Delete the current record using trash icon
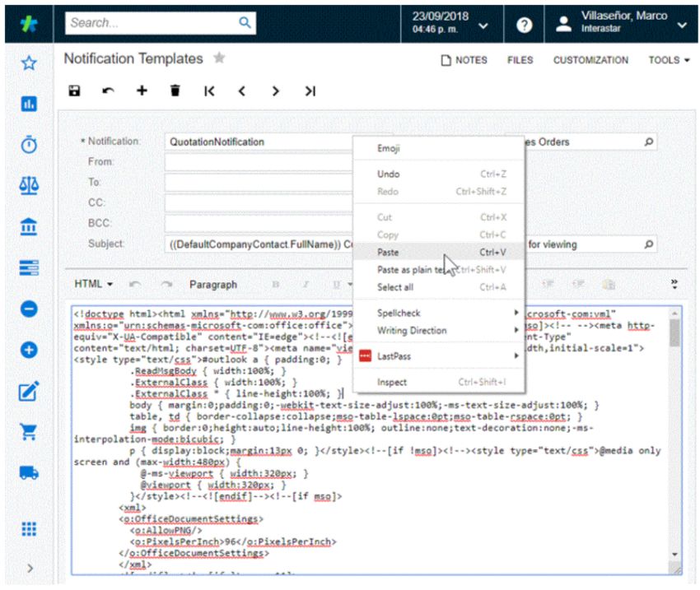The width and height of the screenshot is (700, 590). click(175, 91)
